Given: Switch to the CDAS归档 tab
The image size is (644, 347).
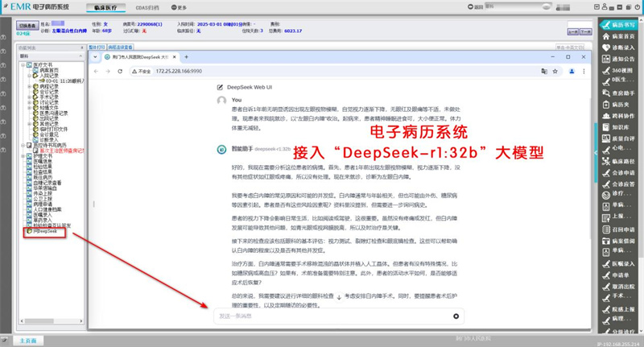Looking at the screenshot, I should pos(147,7).
